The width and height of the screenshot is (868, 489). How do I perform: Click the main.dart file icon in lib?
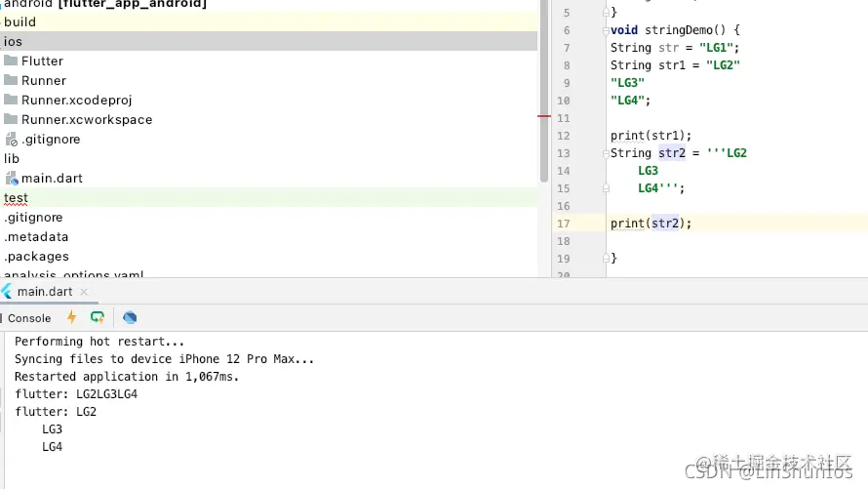coord(11,179)
